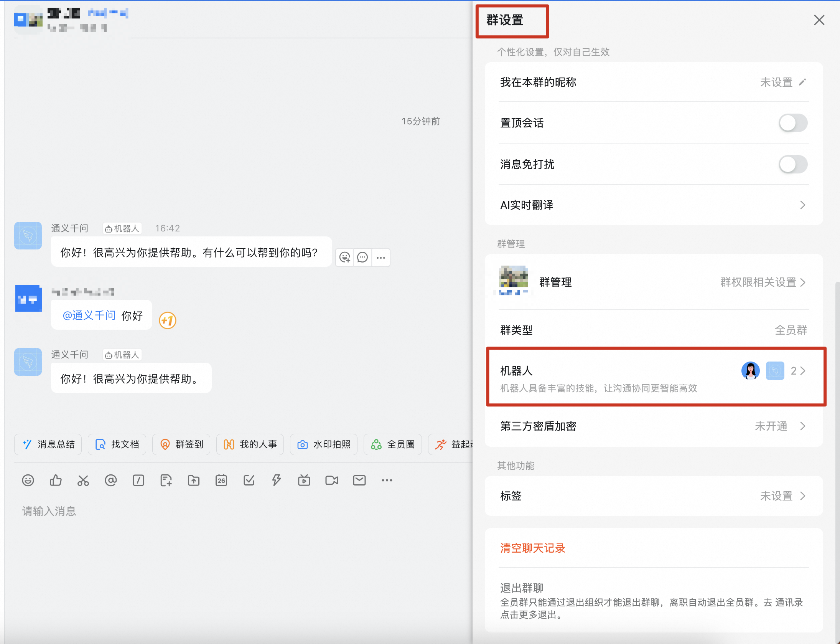
Task: Click the 消息总结 shortcut chip
Action: tap(48, 444)
